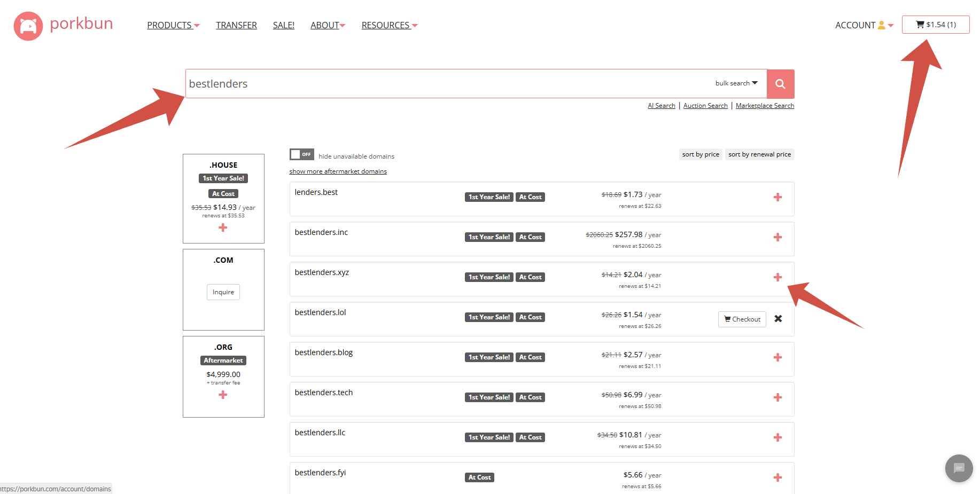Expand the bulk search dropdown
Image resolution: width=980 pixels, height=494 pixels.
(736, 83)
